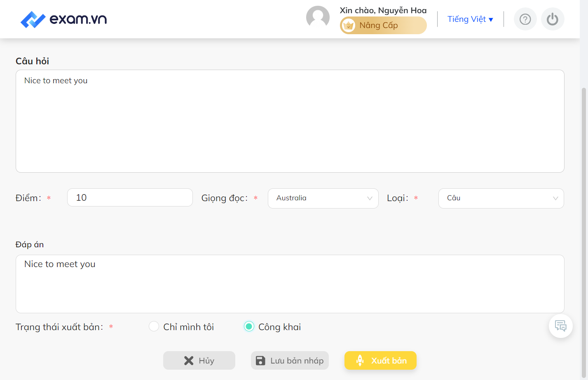This screenshot has width=588, height=380.
Task: Open the Giọng đọc Australia dropdown
Action: click(323, 198)
